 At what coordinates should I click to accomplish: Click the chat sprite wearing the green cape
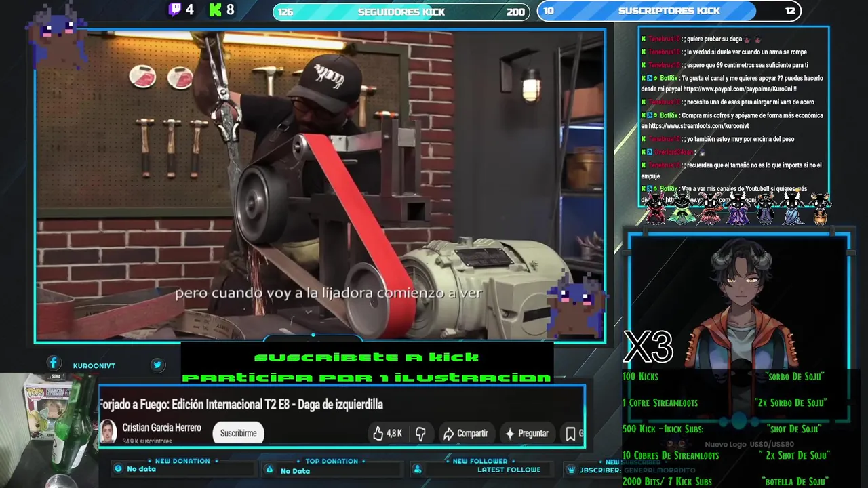click(x=682, y=208)
